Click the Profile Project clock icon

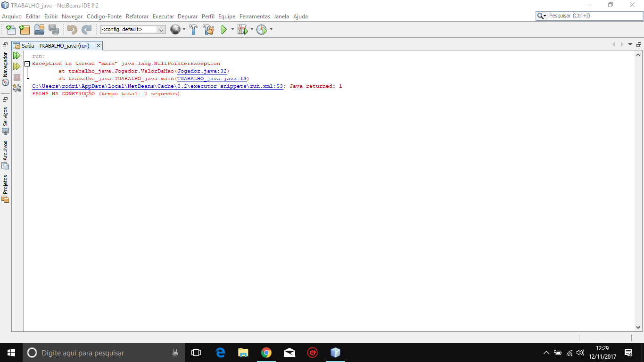pos(262,30)
